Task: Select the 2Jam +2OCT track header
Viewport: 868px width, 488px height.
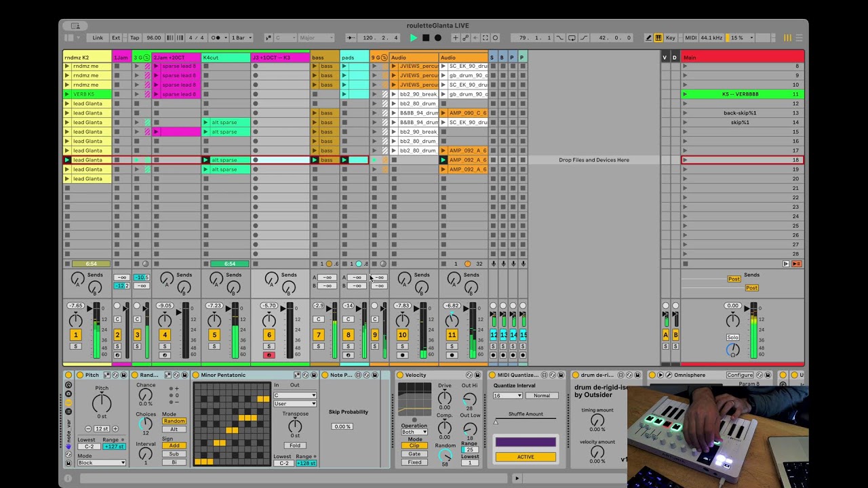Action: click(x=176, y=58)
